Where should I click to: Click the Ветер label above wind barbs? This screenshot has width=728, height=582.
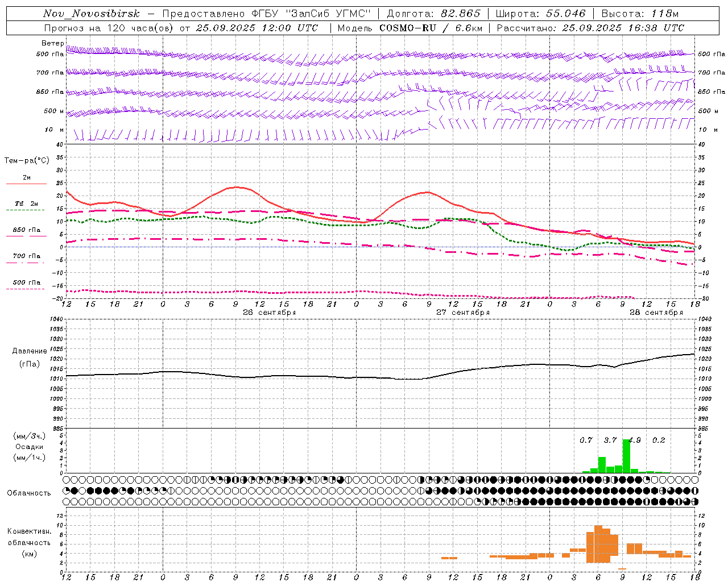point(52,43)
